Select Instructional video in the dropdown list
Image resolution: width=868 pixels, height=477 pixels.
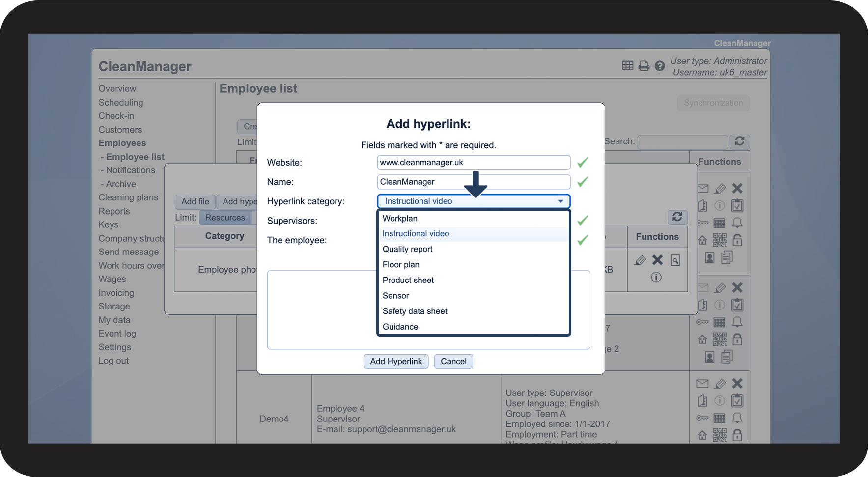pos(474,234)
